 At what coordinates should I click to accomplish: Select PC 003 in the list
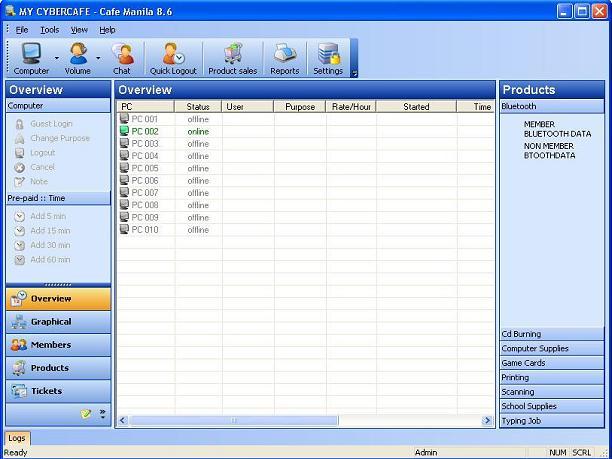point(145,144)
